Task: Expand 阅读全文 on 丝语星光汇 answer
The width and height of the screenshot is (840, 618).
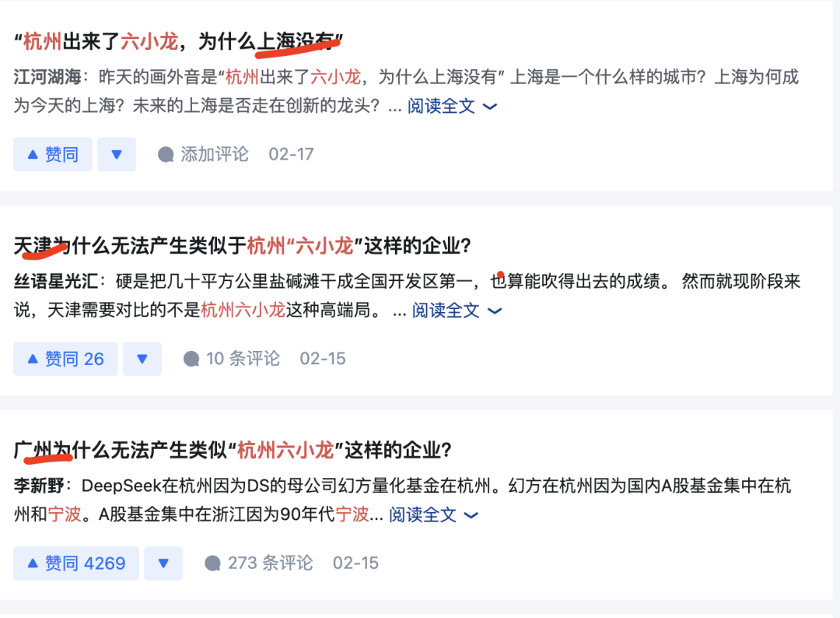Action: [457, 311]
